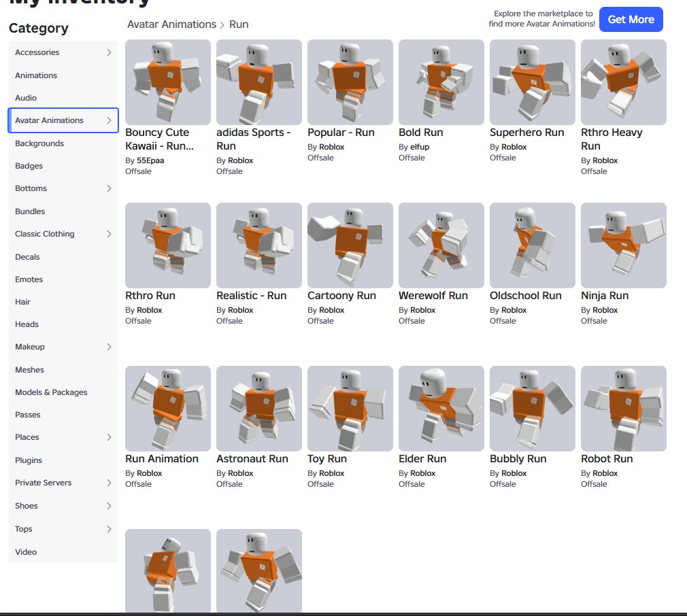The width and height of the screenshot is (687, 616).
Task: Open the Badges category
Action: tap(63, 166)
